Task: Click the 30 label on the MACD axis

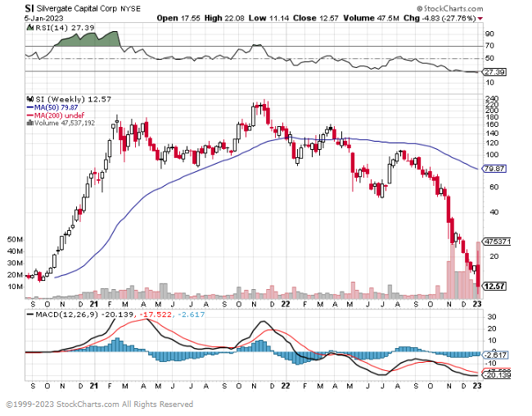Action: tap(492, 317)
